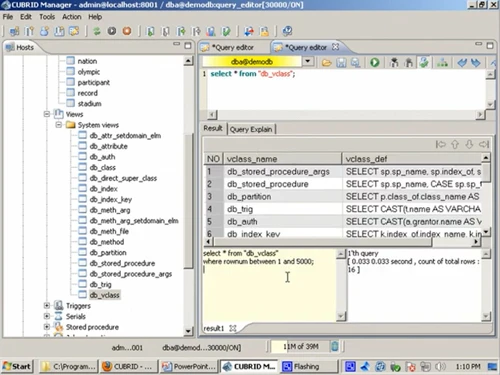Select db_meth_arg_setdomain_elm view
Image resolution: width=500 pixels, height=375 pixels.
[x=134, y=221]
